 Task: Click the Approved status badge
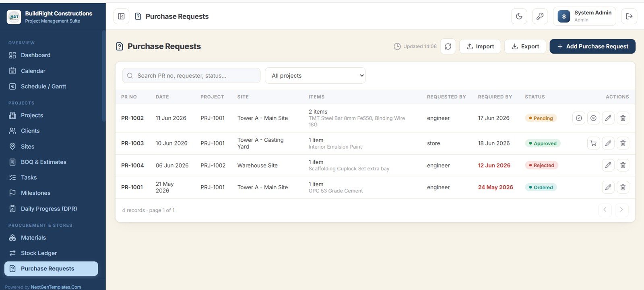[543, 143]
